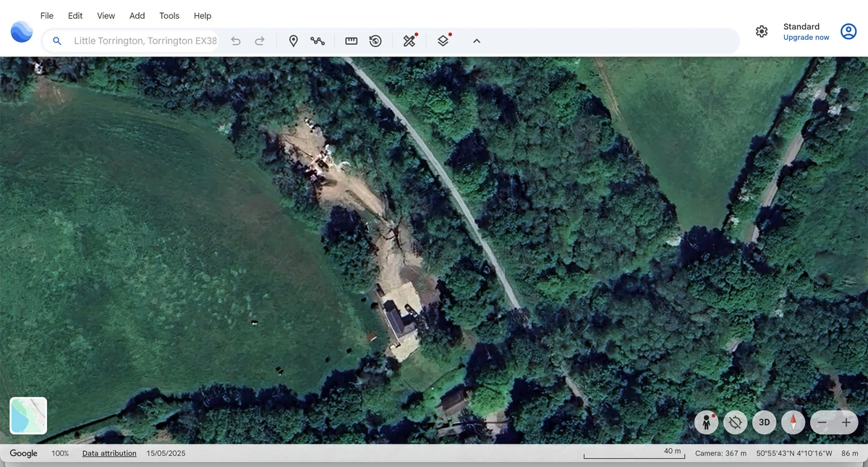The height and width of the screenshot is (467, 868).
Task: Click the compass north reset button
Action: point(793,422)
